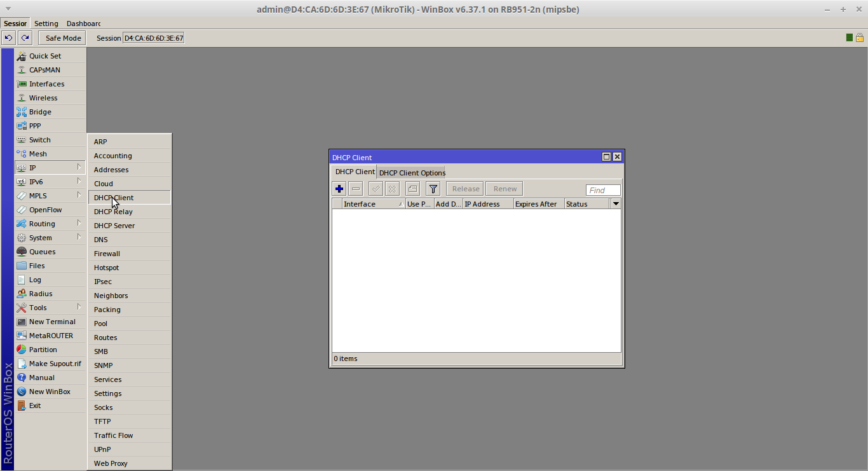
Task: Launch New Terminal from the sidebar
Action: 50,322
